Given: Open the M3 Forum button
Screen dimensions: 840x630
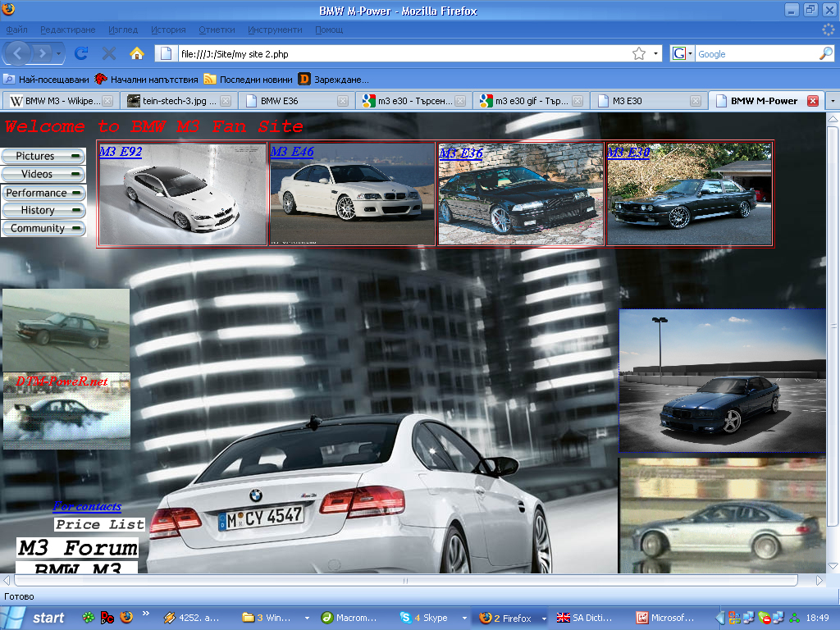Looking at the screenshot, I should 78,548.
